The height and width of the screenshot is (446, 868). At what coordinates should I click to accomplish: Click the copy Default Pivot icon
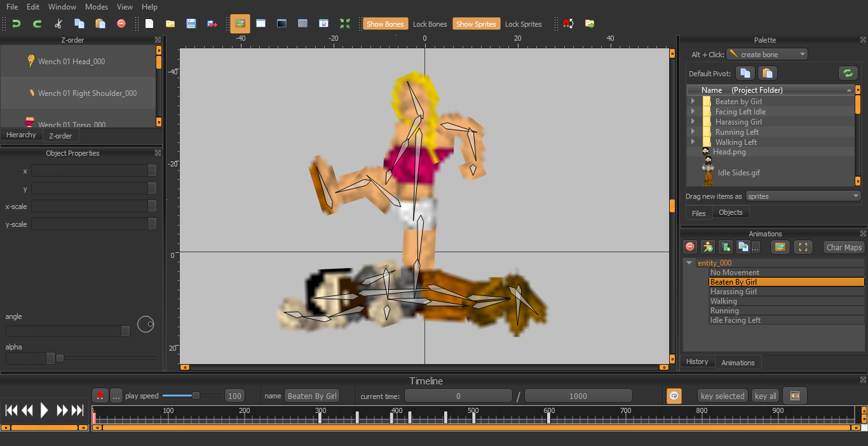pyautogui.click(x=746, y=73)
